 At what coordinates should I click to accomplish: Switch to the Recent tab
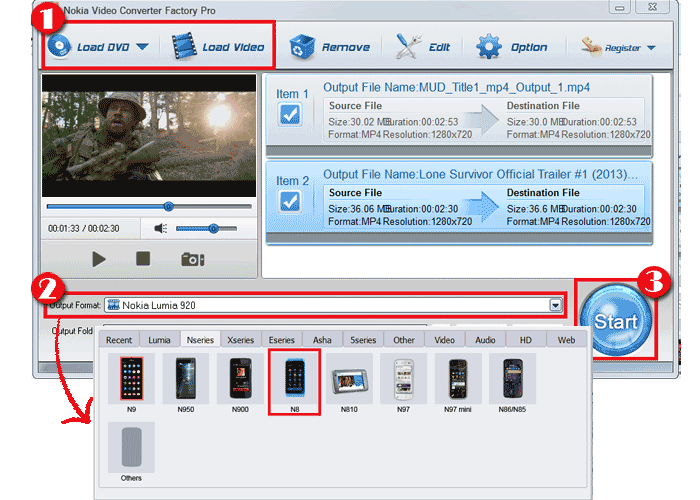pos(119,340)
